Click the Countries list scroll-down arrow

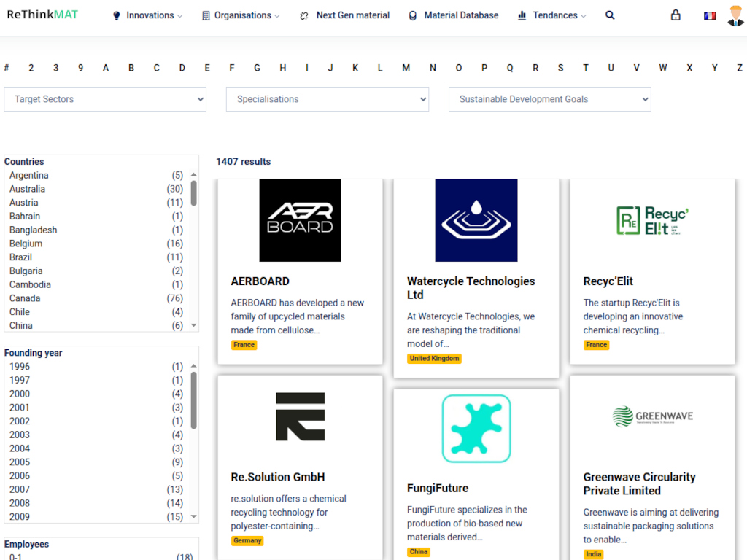point(194,325)
